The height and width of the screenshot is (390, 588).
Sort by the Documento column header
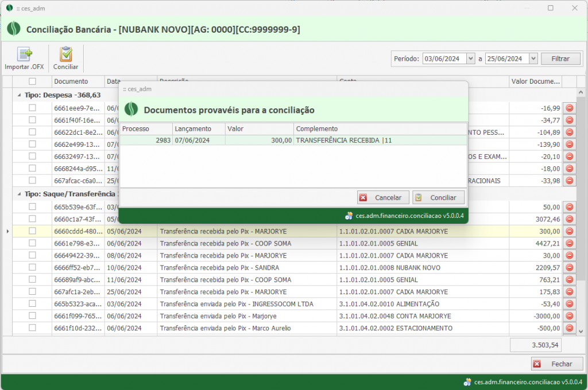(x=78, y=81)
